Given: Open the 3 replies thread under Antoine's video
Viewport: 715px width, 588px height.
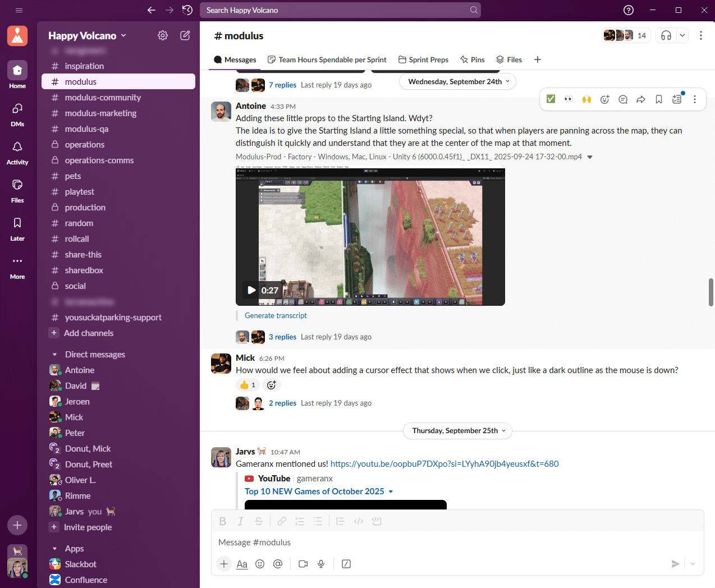Looking at the screenshot, I should 282,337.
